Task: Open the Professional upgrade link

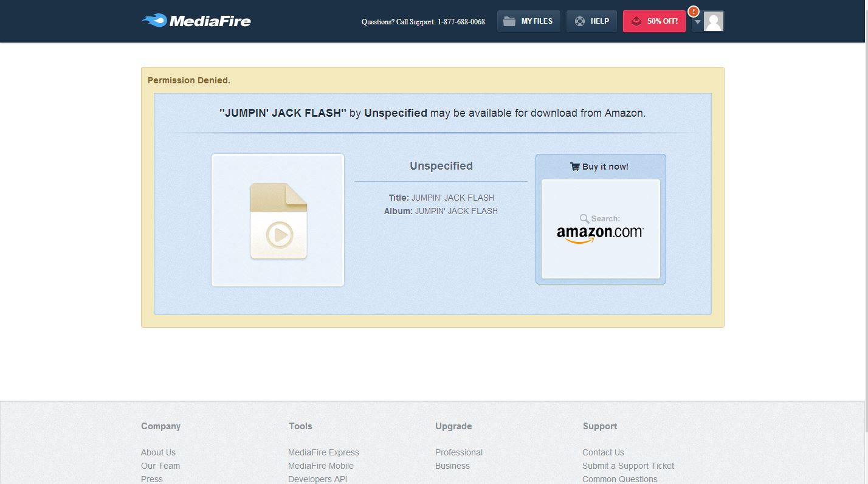Action: click(459, 452)
